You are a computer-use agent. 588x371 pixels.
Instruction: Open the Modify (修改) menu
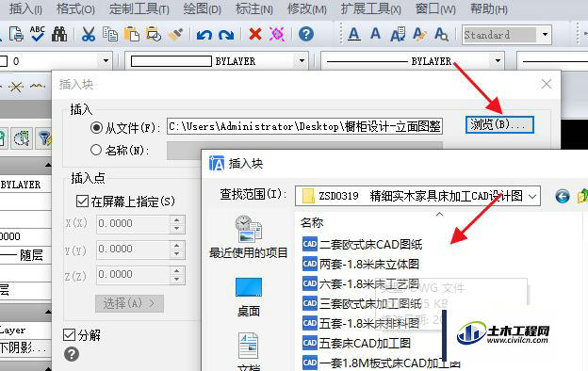(x=307, y=8)
